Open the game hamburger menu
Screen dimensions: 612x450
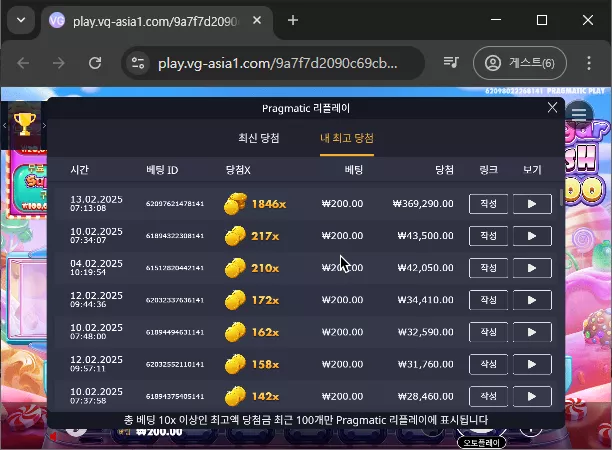pos(579,114)
